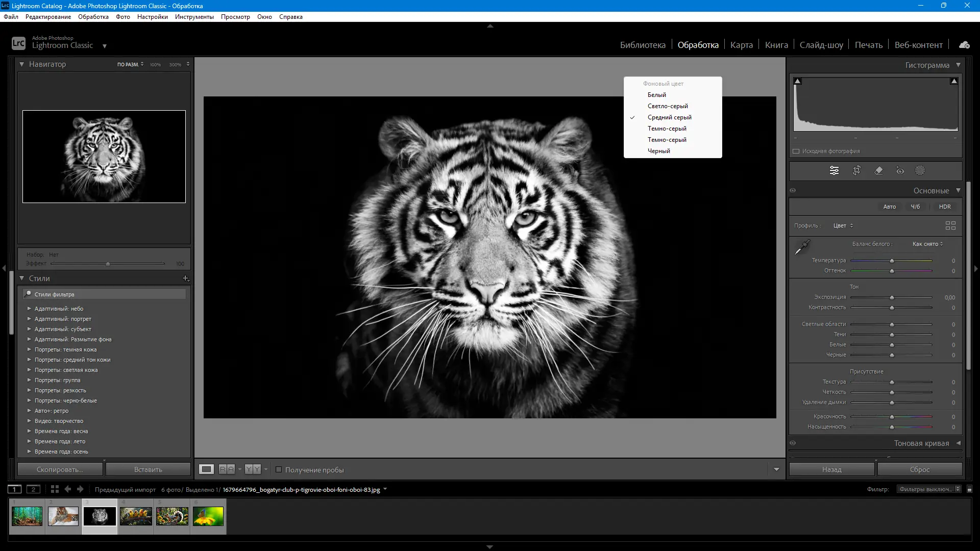Open the Баланс белого Как снято dropdown
Screen dimensions: 980x551
pos(927,244)
